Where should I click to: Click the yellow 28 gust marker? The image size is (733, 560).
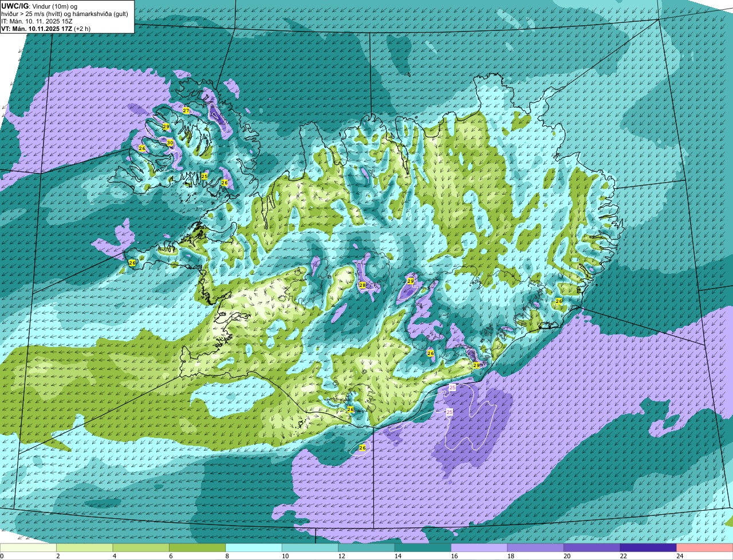point(362,285)
